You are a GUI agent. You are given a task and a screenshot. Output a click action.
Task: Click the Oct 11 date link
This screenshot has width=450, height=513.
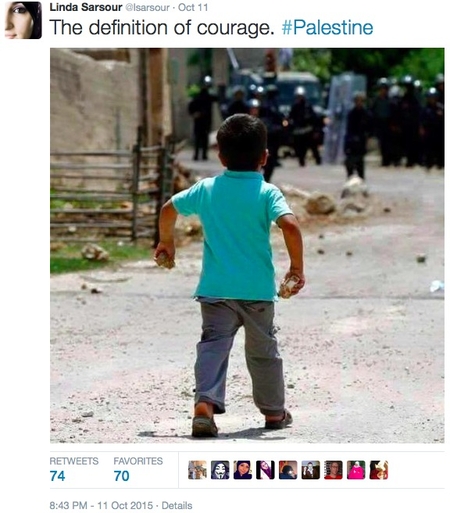click(193, 7)
